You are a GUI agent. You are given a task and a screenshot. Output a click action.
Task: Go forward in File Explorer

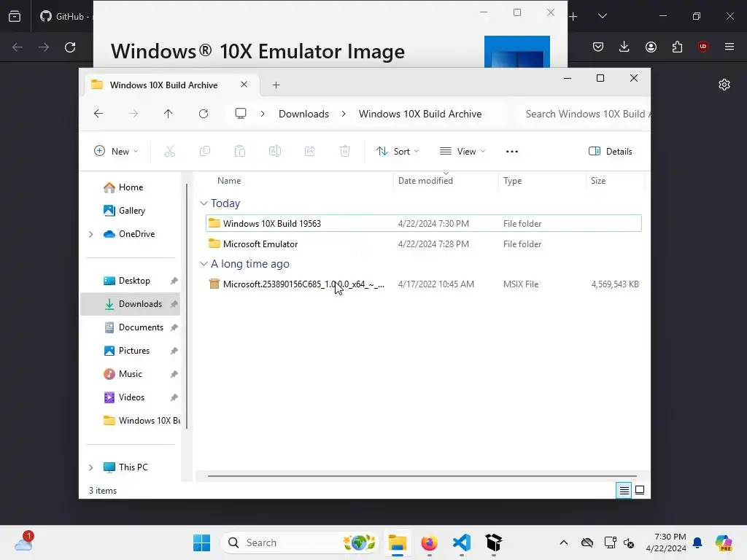(x=133, y=114)
